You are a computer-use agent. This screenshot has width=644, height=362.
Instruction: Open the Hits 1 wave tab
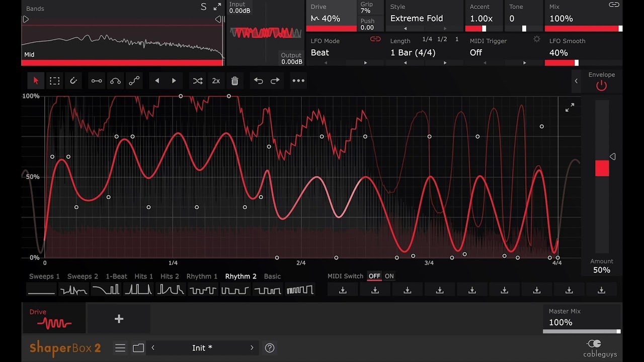click(x=143, y=276)
